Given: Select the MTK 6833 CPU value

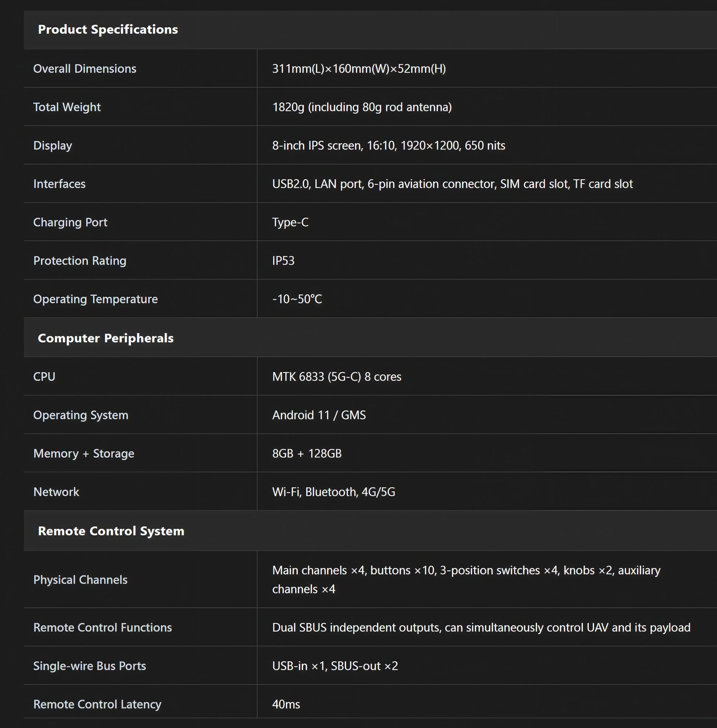Looking at the screenshot, I should coord(337,376).
